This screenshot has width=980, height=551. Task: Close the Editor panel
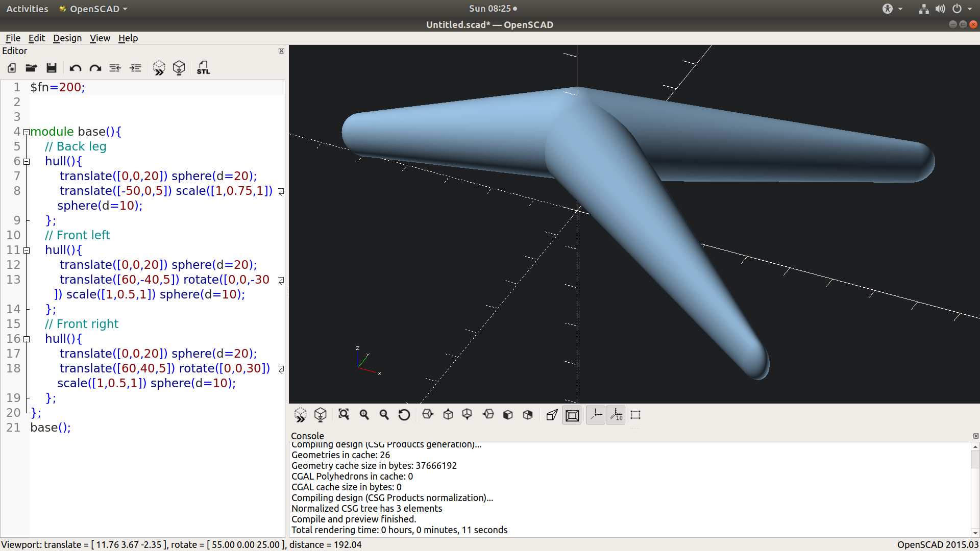click(x=281, y=51)
